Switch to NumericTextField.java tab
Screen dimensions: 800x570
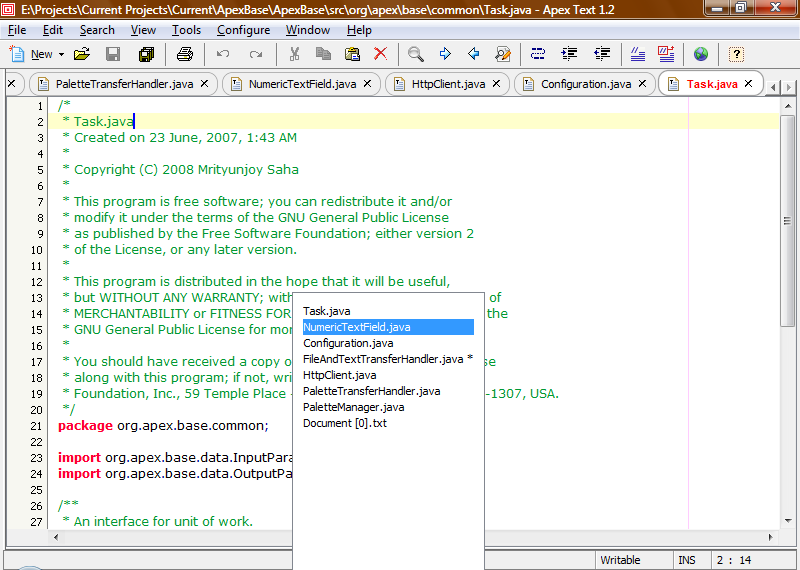(x=302, y=84)
